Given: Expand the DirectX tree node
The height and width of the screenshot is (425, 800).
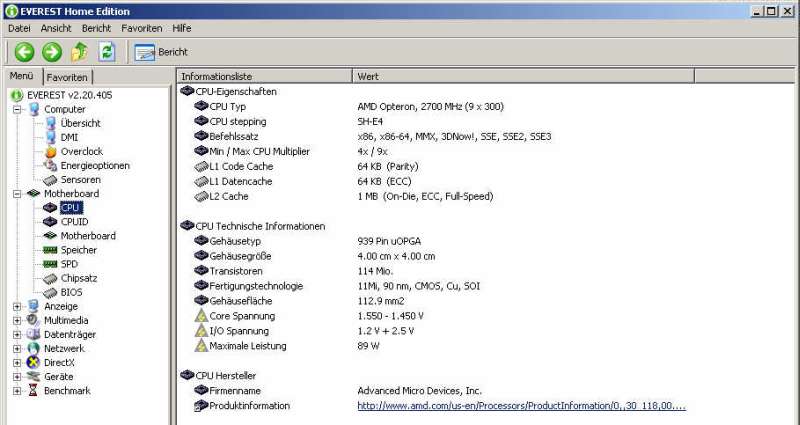Looking at the screenshot, I should point(17,363).
